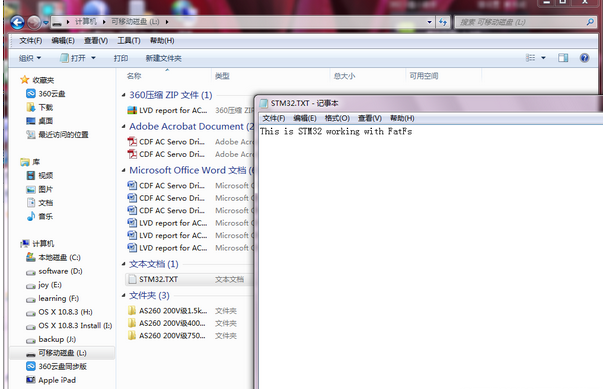Expand the dropdown arrow beside 打开
Image resolution: width=604 pixels, height=389 pixels.
tap(93, 58)
